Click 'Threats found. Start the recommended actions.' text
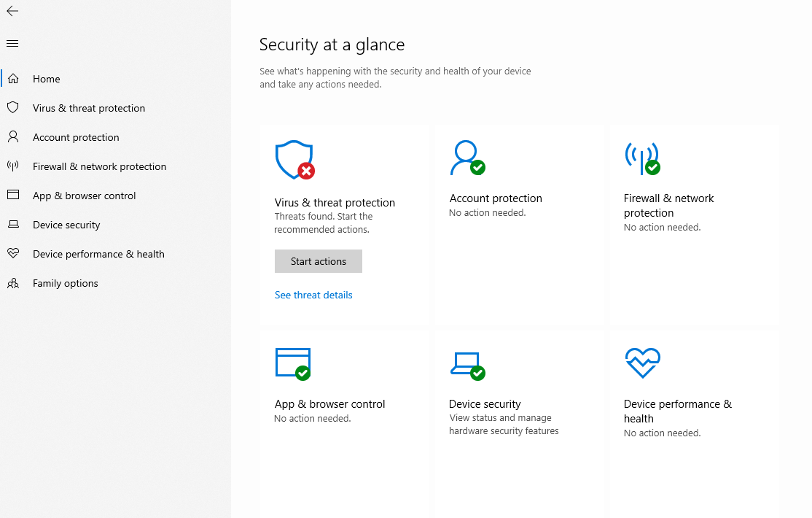The width and height of the screenshot is (812, 518). (x=323, y=223)
